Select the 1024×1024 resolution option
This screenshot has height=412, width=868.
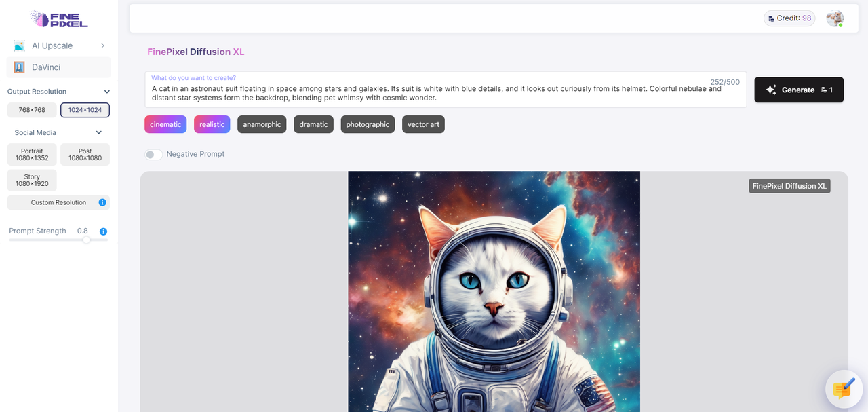click(x=85, y=110)
